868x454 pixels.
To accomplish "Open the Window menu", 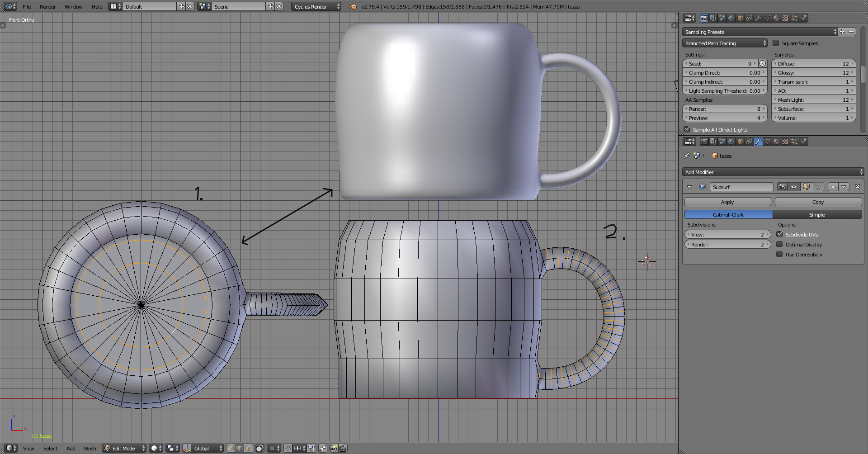I will (x=73, y=6).
